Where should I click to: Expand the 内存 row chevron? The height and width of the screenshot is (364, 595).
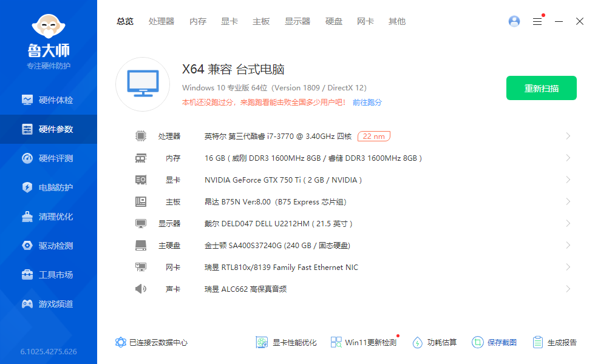point(568,158)
